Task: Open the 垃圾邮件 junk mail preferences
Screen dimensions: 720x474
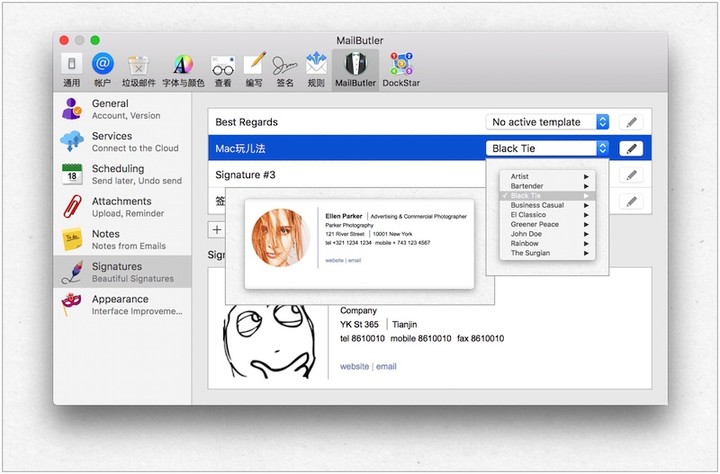Action: (138, 70)
